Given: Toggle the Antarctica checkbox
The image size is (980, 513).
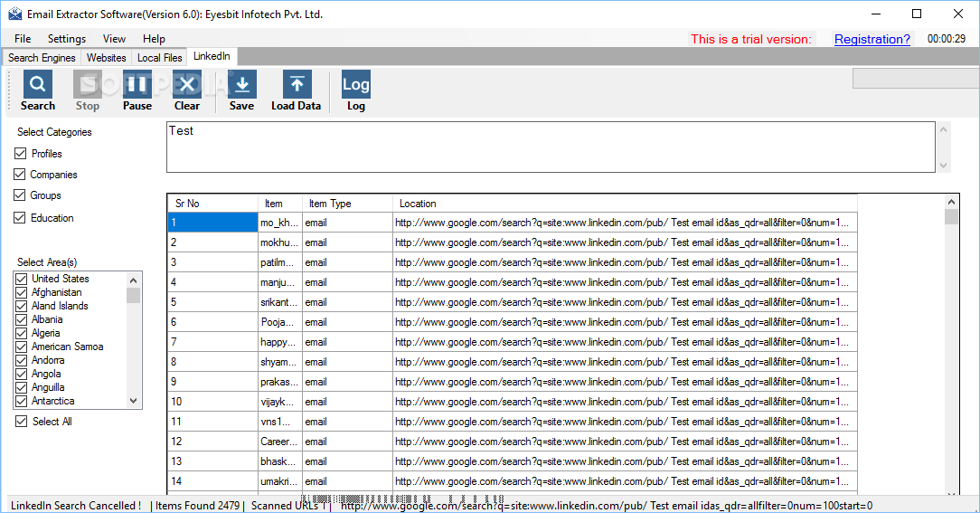Looking at the screenshot, I should coord(22,401).
